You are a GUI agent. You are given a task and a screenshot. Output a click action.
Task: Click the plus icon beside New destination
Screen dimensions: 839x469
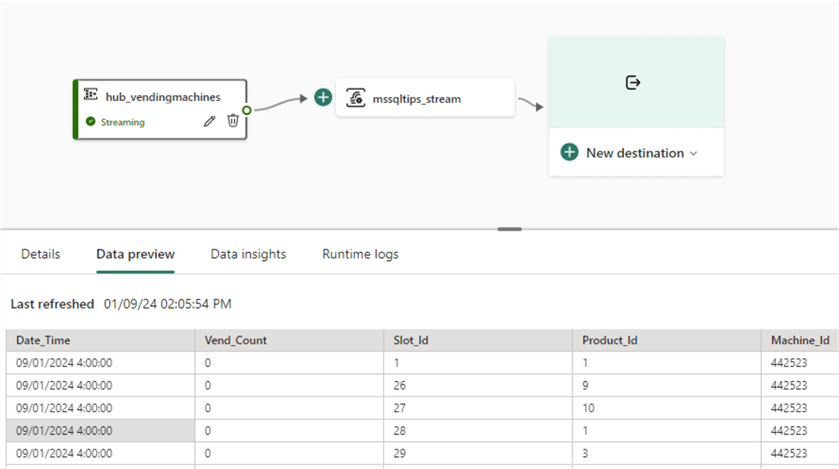[569, 153]
